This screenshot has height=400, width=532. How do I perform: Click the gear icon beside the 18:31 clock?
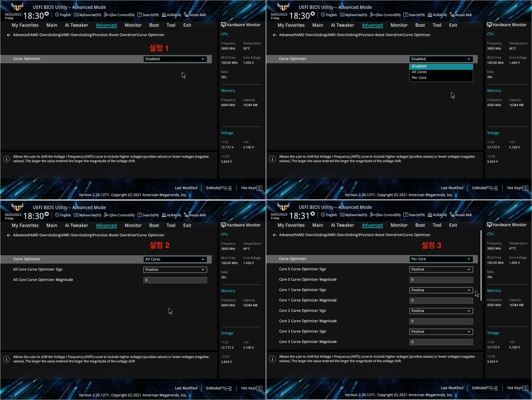pos(313,213)
